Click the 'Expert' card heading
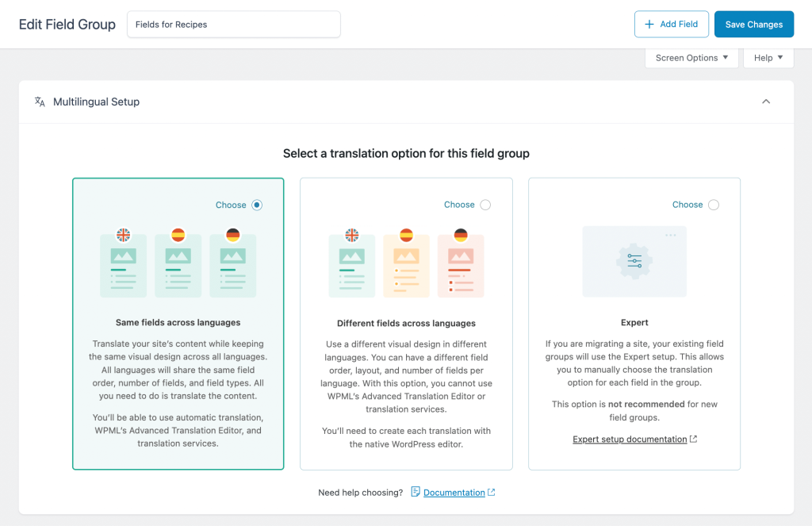 click(x=634, y=322)
